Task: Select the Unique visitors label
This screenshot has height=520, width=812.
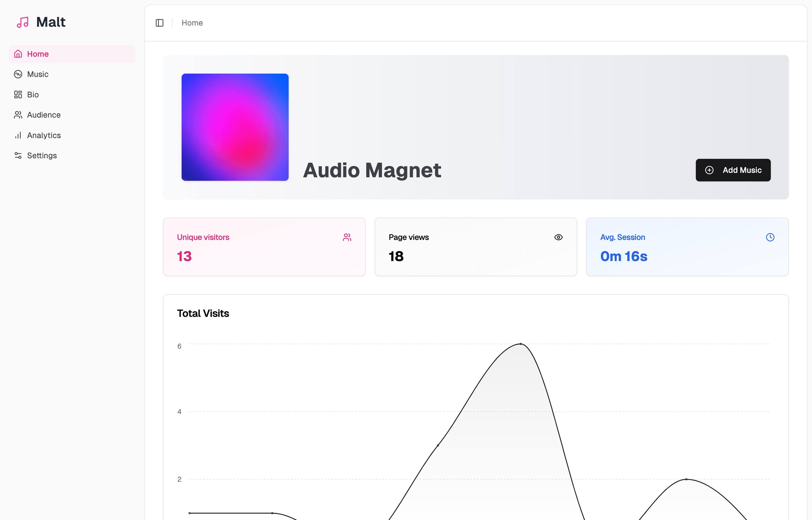Action: pyautogui.click(x=203, y=237)
